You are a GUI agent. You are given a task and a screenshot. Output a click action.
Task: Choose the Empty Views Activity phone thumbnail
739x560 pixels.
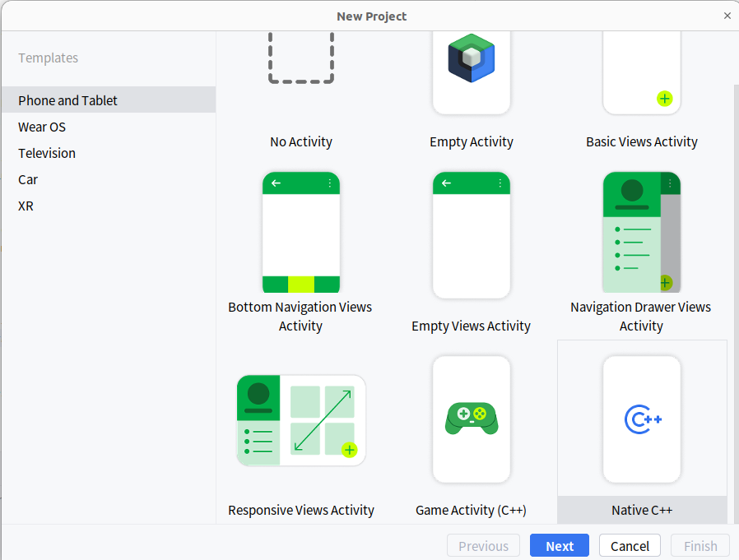472,235
